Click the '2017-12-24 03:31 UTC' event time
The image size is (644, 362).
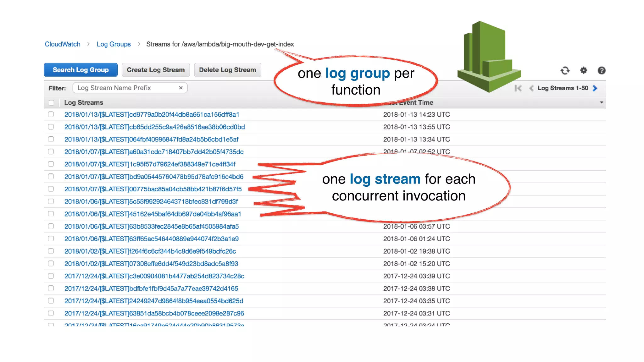[417, 313]
